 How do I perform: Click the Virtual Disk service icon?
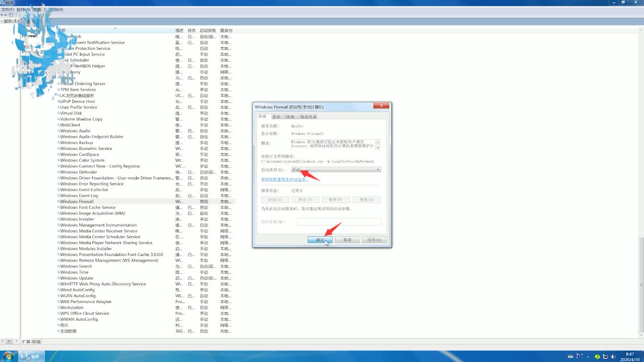(59, 113)
